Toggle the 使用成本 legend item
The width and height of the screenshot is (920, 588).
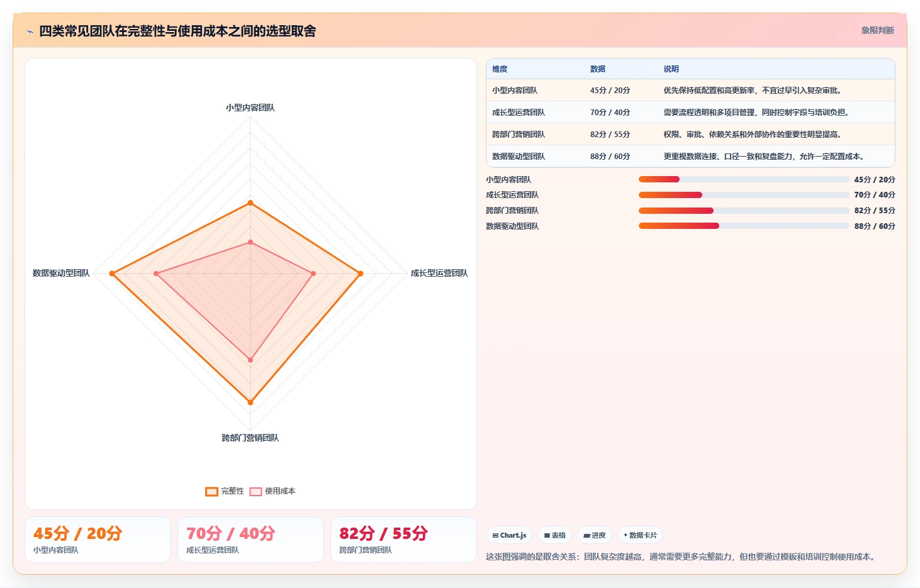pyautogui.click(x=272, y=491)
